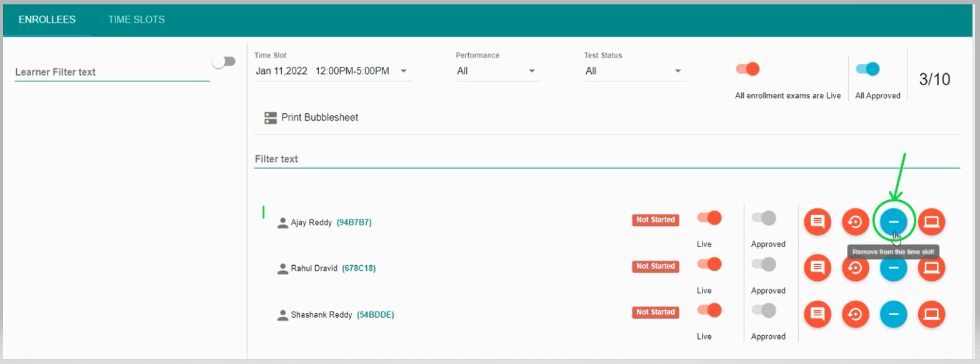The height and width of the screenshot is (364, 980).
Task: Select the Enrollees tab
Action: click(47, 19)
